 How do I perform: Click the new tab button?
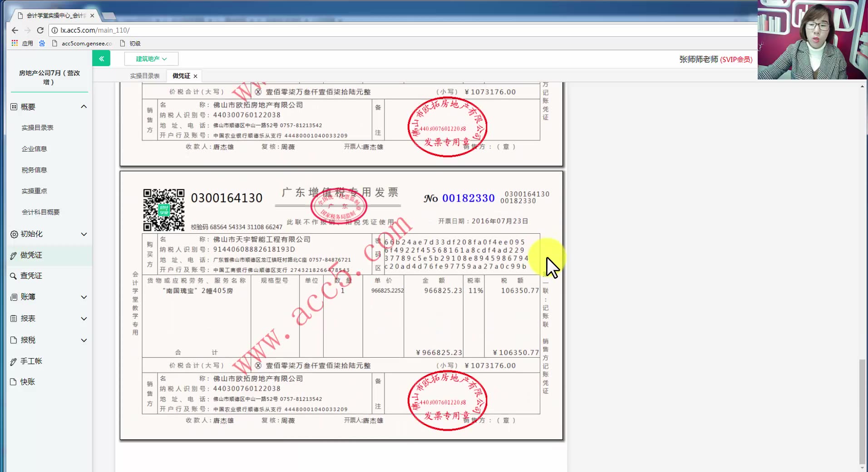tap(109, 16)
